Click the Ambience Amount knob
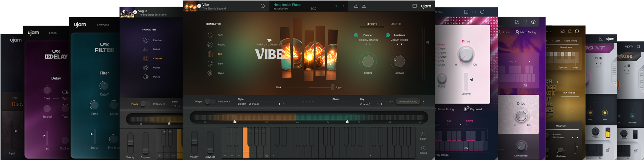 pyautogui.click(x=400, y=61)
